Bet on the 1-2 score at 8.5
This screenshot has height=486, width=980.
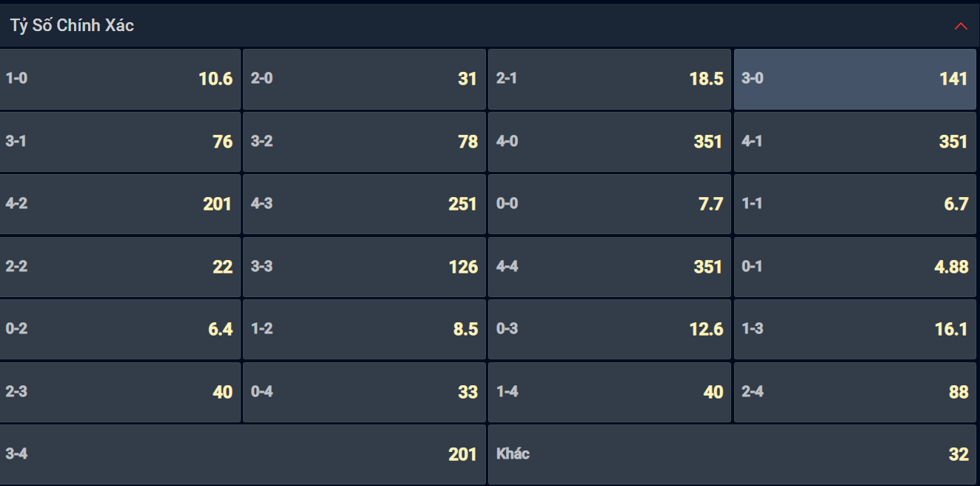point(364,330)
